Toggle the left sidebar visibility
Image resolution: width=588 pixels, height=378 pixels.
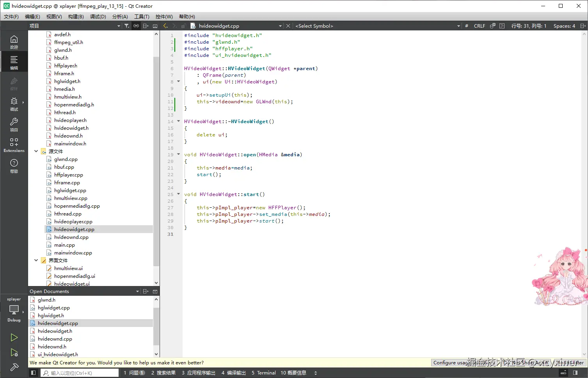tap(34, 373)
